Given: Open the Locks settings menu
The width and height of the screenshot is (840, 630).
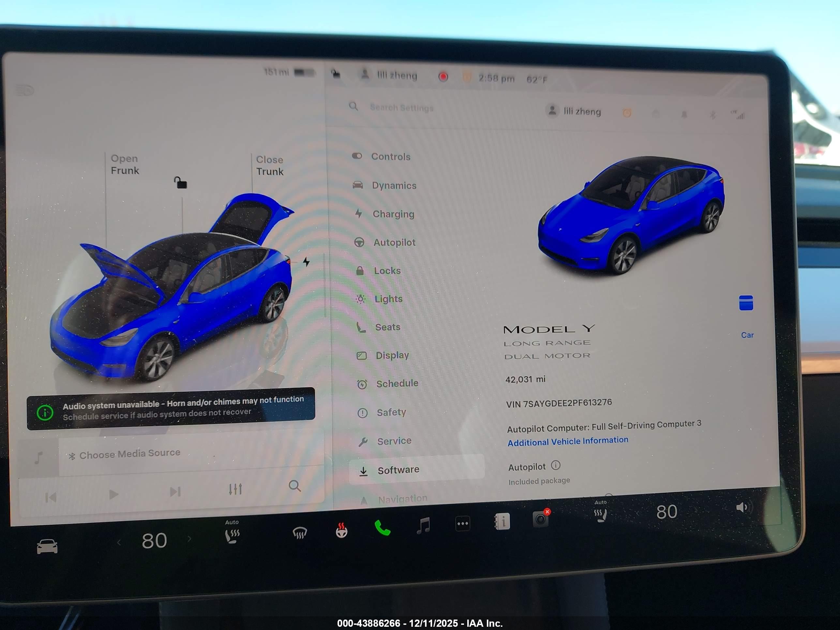Looking at the screenshot, I should tap(378, 271).
